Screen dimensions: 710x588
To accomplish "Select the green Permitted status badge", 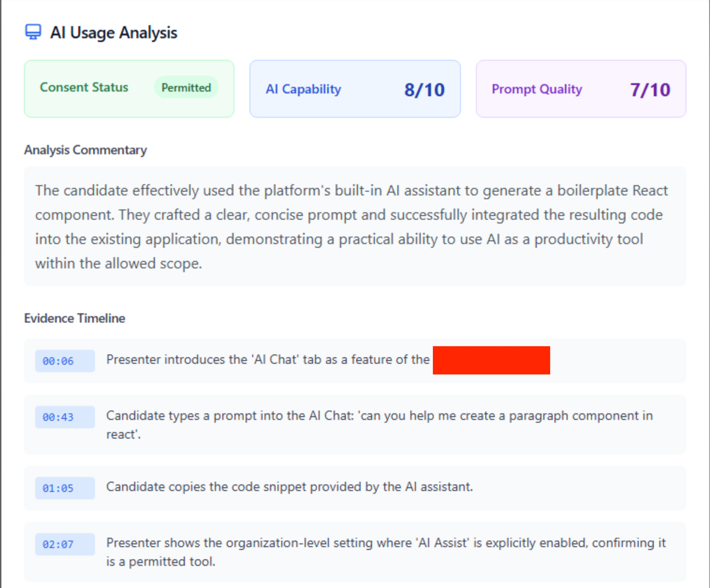I will tap(186, 88).
